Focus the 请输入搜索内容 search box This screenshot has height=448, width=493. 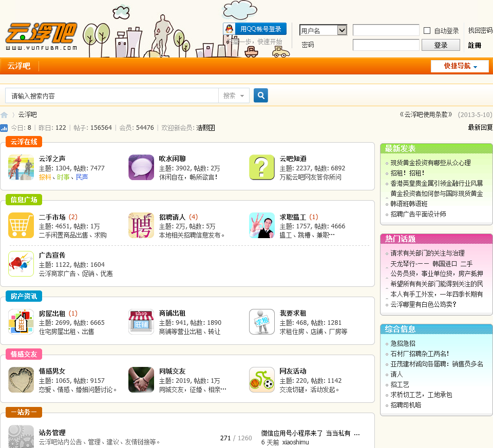112,95
